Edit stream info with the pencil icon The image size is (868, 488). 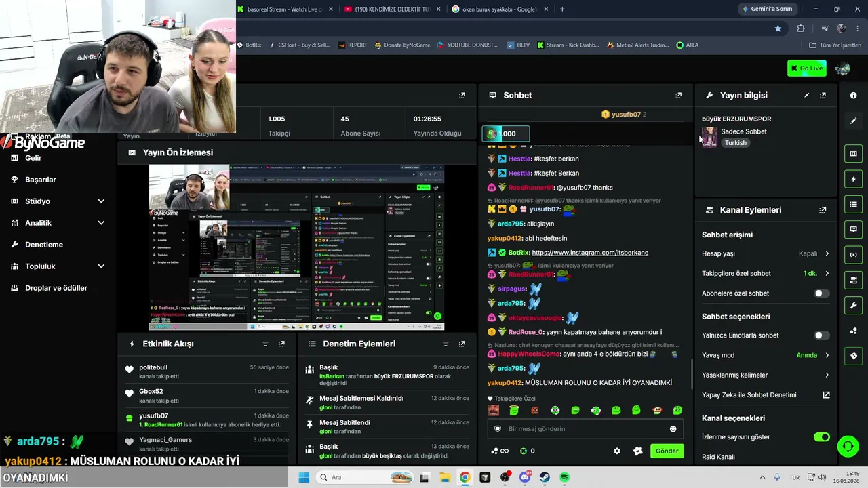pyautogui.click(x=806, y=96)
